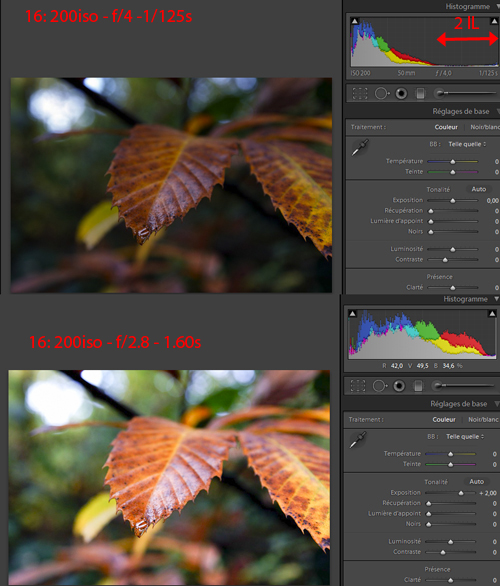The height and width of the screenshot is (586, 500).
Task: Click the + 2,00 exposure value field
Action: pyautogui.click(x=488, y=493)
